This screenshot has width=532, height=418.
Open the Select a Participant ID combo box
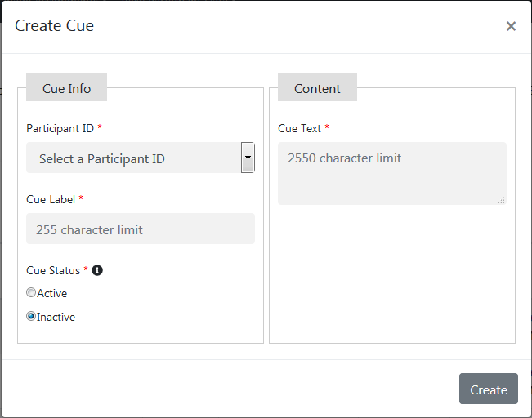(x=133, y=158)
